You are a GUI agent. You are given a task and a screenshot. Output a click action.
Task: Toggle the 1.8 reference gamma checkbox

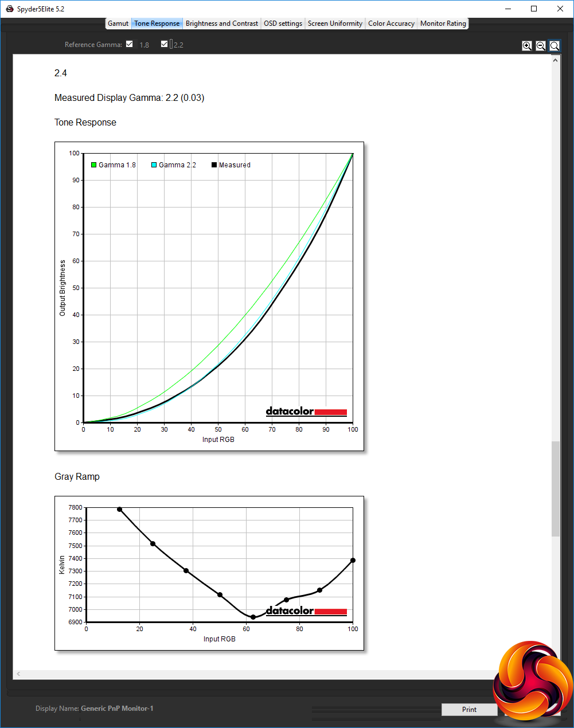click(x=130, y=44)
